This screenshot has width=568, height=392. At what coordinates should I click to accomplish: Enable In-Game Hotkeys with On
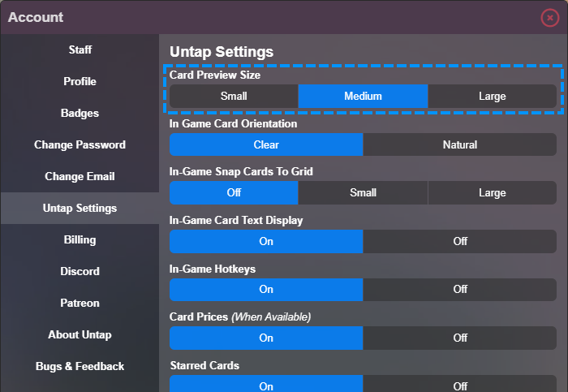coord(266,290)
